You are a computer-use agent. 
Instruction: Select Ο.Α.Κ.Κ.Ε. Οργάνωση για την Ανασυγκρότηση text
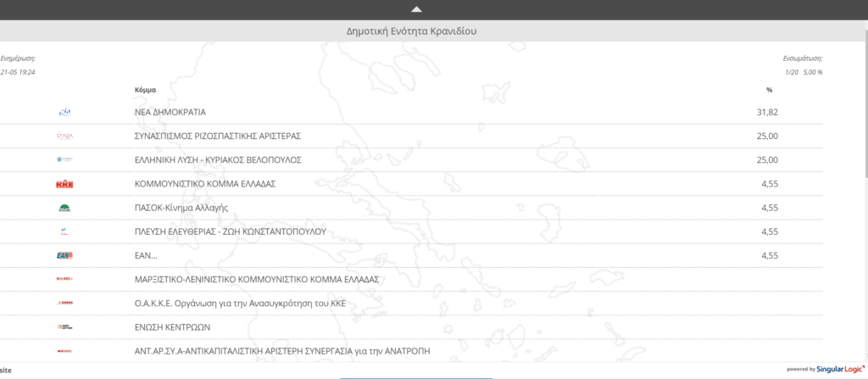pos(240,303)
